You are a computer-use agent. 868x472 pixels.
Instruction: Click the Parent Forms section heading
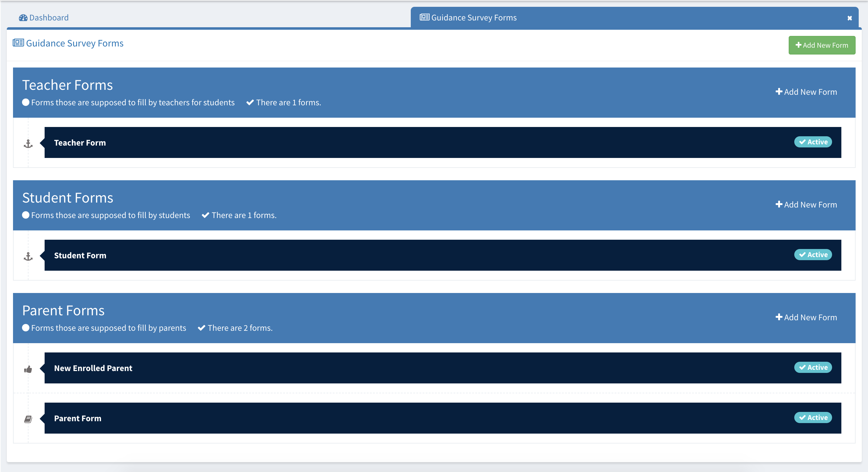point(63,310)
